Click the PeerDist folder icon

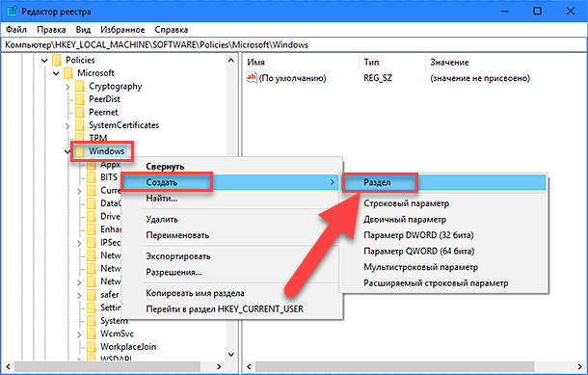coord(80,99)
